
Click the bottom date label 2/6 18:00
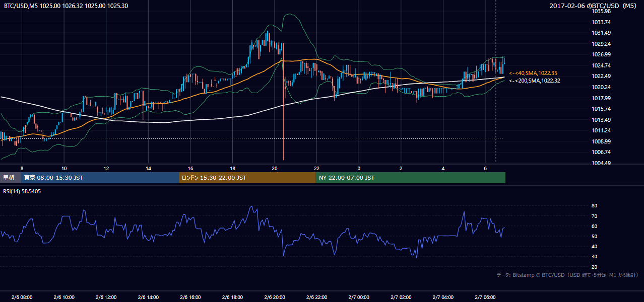[x=232, y=297]
